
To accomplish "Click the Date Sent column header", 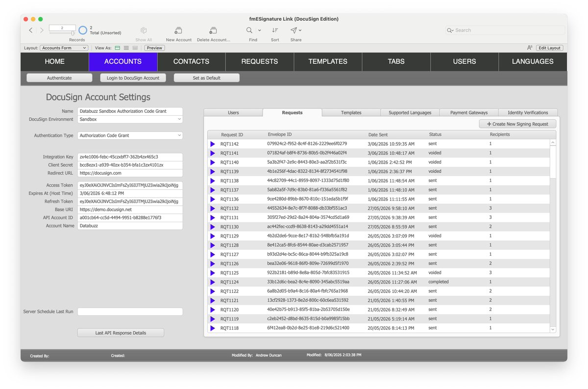I will 378,134.
